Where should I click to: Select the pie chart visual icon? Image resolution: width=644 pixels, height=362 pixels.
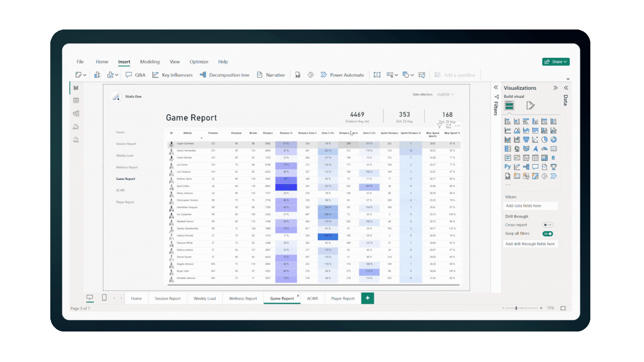544,140
